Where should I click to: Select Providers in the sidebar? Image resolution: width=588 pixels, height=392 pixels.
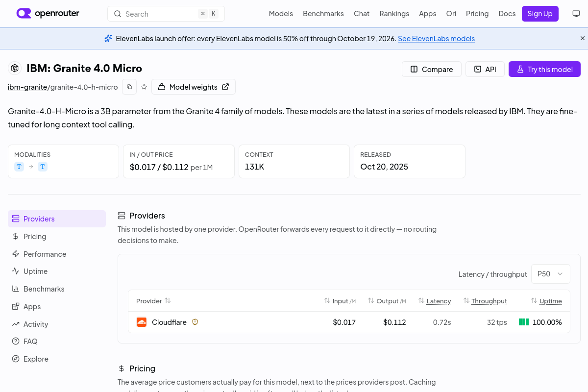pos(57,219)
